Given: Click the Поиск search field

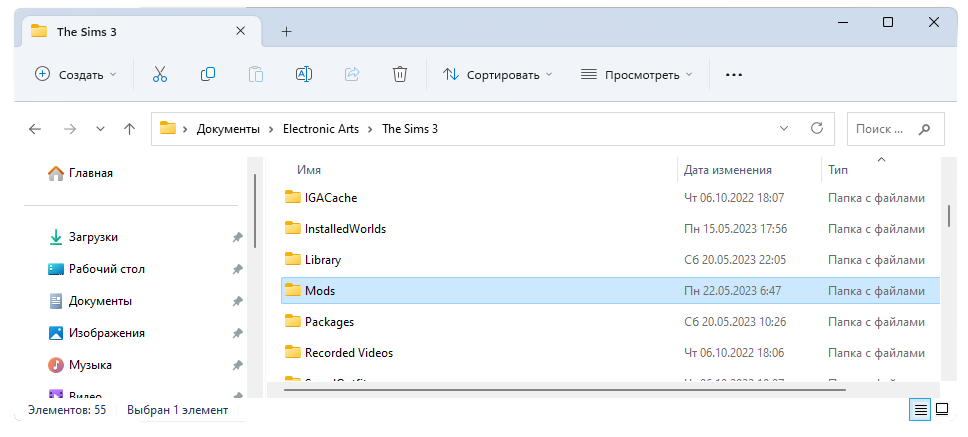Looking at the screenshot, I should tap(886, 129).
